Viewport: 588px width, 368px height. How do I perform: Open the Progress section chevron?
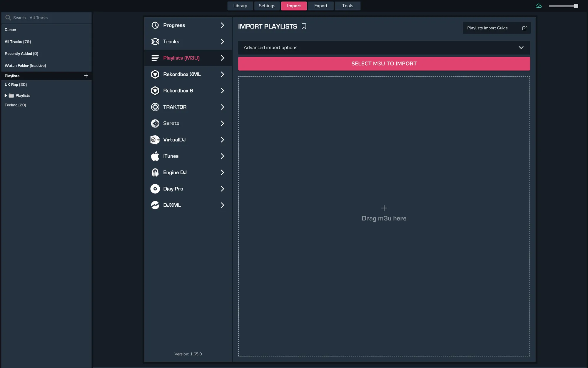[x=222, y=25]
